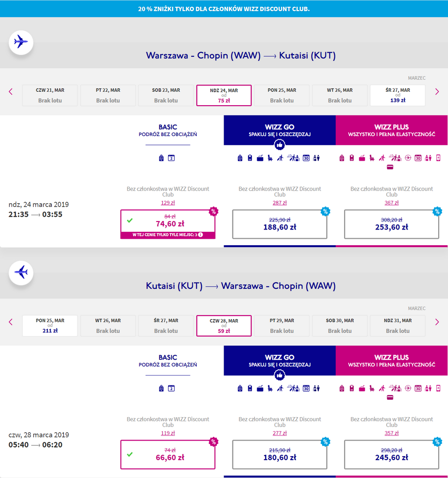
Task: Click blue percent badge on 188,60 zł fare
Action: pos(325,211)
